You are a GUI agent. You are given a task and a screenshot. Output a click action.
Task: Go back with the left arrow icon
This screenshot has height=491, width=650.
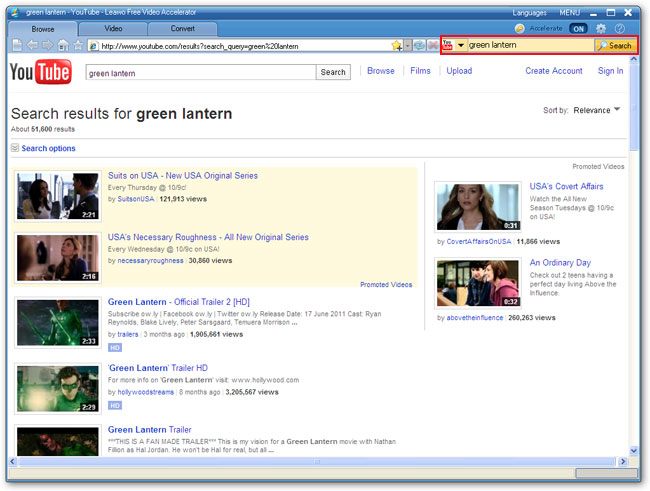[32, 45]
